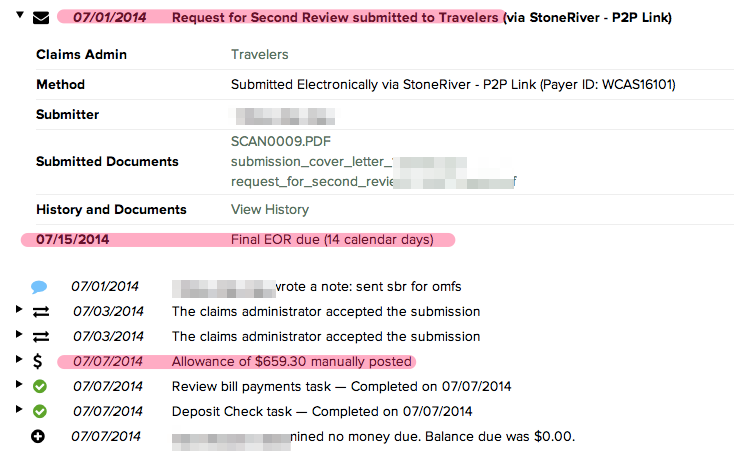This screenshot has width=734, height=470.
Task: Expand the Review bill payments task row
Action: (19, 384)
